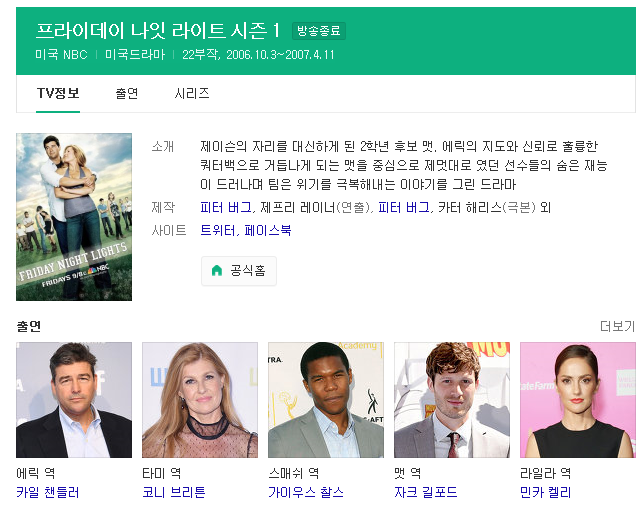Open the first 피터 버그 link (연출)
This screenshot has height=512, width=644.
point(225,207)
